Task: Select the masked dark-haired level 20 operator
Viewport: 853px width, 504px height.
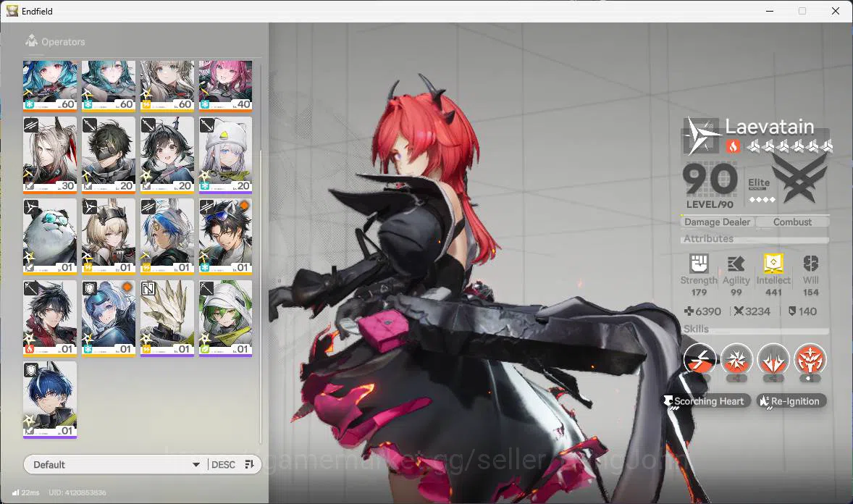Action: click(109, 155)
